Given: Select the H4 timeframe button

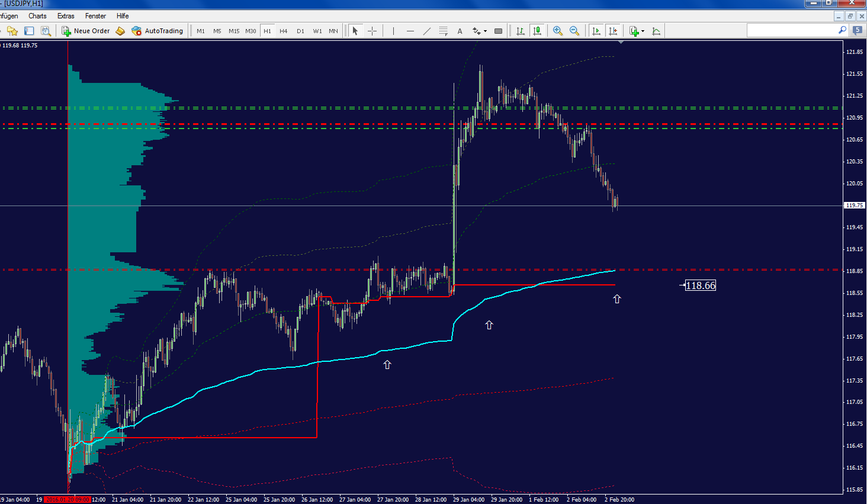Looking at the screenshot, I should pos(284,31).
